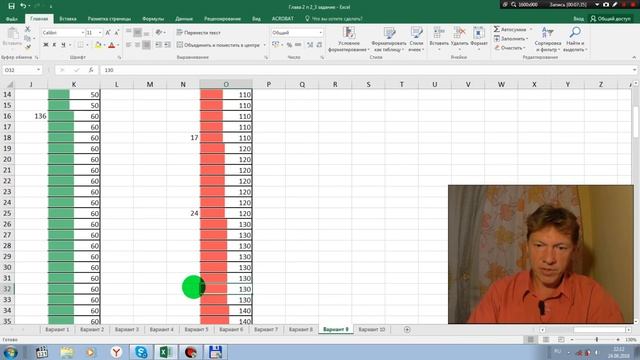Click the Format Painter brush icon
Screen dimensions: 640x360
(x=28, y=47)
